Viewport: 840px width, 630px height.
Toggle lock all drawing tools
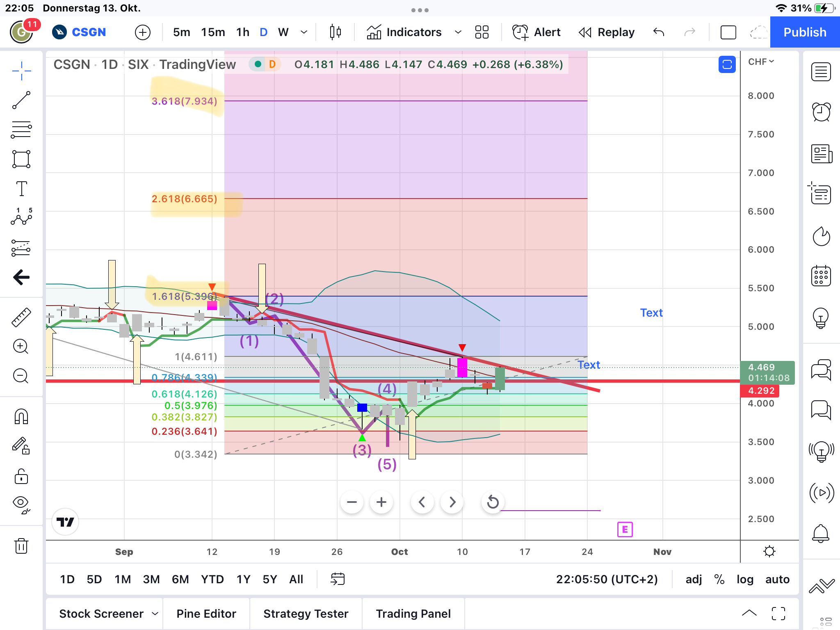[21, 476]
